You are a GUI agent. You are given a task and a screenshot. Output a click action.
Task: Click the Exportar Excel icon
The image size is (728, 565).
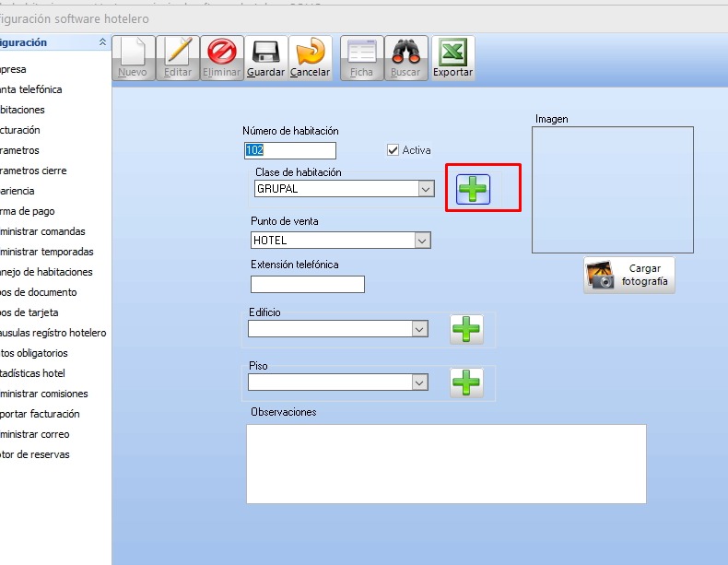pyautogui.click(x=452, y=53)
